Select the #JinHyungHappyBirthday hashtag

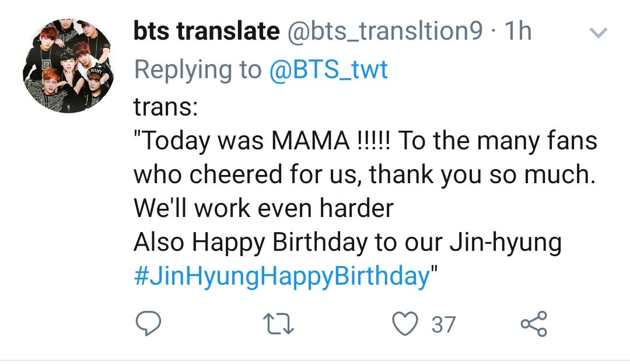click(x=282, y=276)
